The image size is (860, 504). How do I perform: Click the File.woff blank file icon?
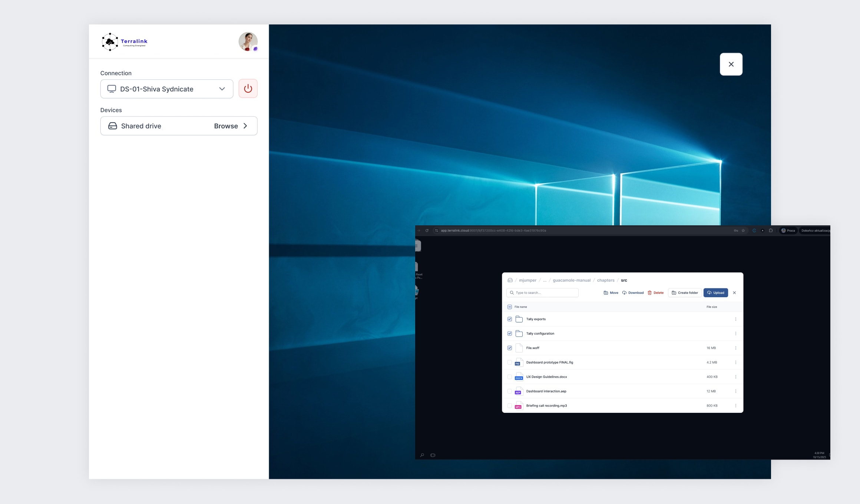(x=519, y=348)
